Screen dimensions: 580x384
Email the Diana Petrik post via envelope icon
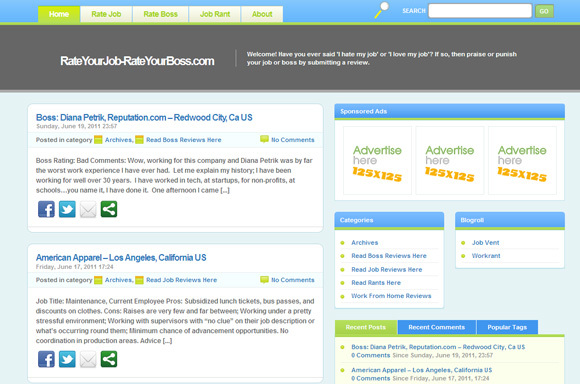click(x=88, y=209)
